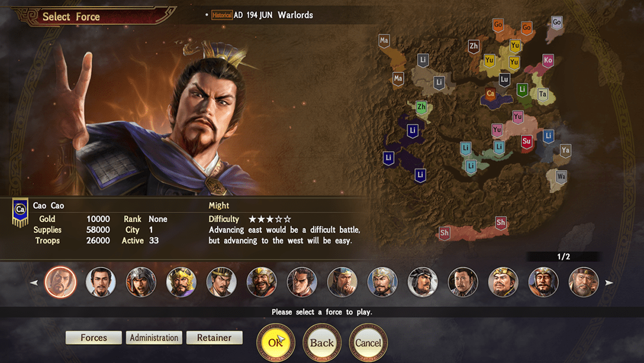Select the second warlord portrait in roster
Viewport: 644px width, 363px height.
tap(101, 282)
